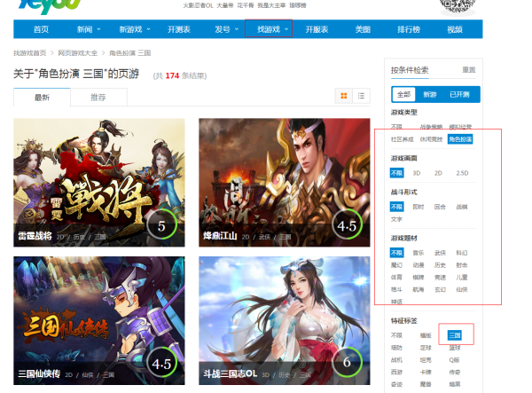Select 即时 under 战斗形式
Viewport: 532px width, 393px height.
point(419,207)
